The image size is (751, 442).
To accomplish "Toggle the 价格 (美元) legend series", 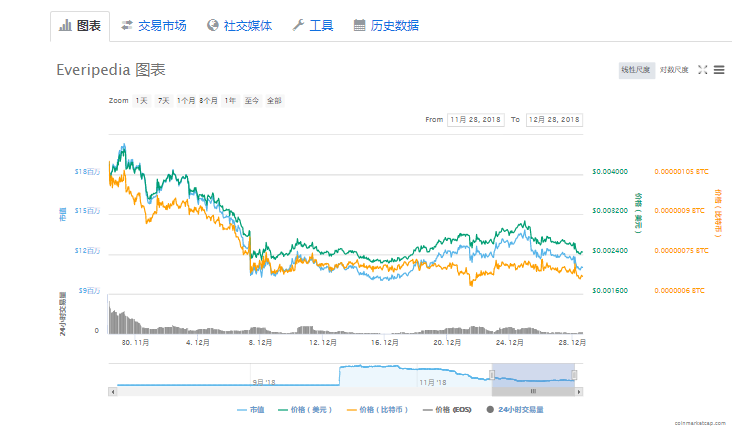I will (x=305, y=409).
